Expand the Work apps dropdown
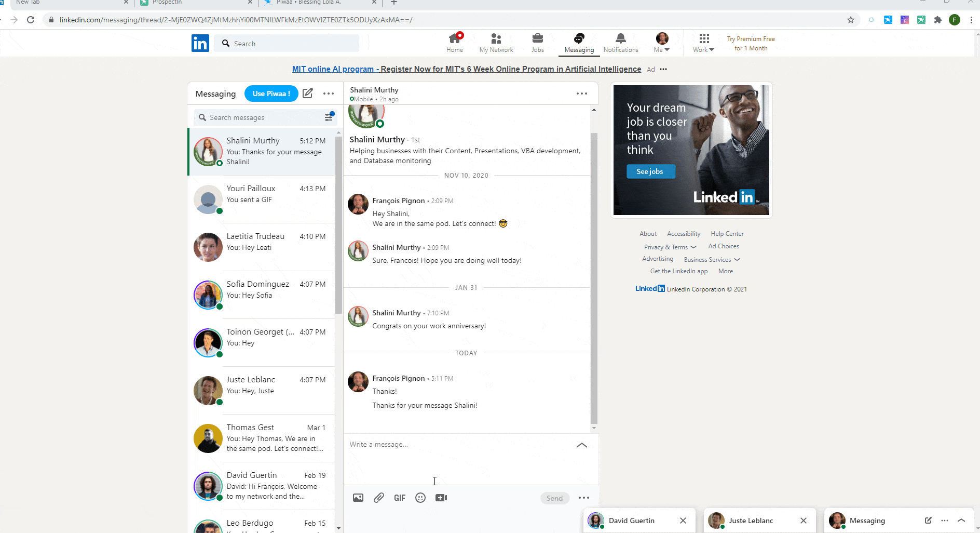The image size is (980, 533). coord(703,43)
